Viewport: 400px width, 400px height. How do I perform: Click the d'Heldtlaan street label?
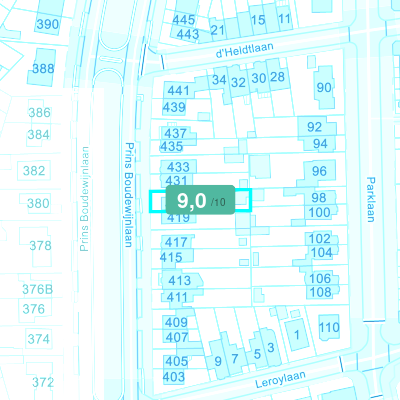coord(245,50)
